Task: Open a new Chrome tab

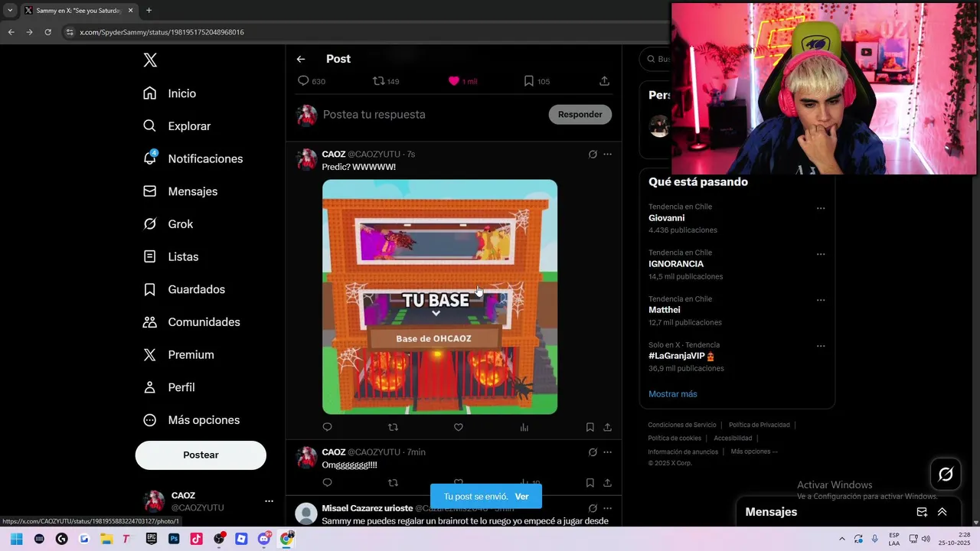Action: (x=149, y=11)
